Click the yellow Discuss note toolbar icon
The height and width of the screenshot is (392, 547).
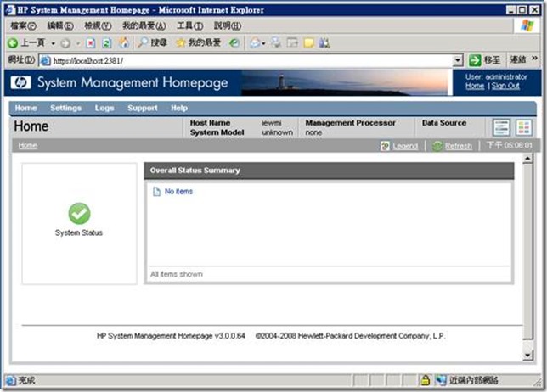tap(308, 43)
